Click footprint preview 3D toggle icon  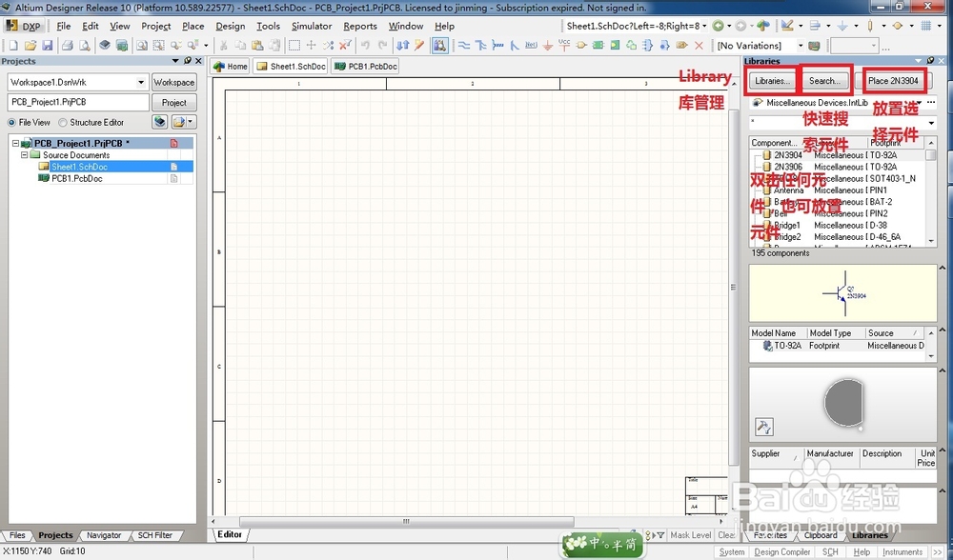click(763, 427)
